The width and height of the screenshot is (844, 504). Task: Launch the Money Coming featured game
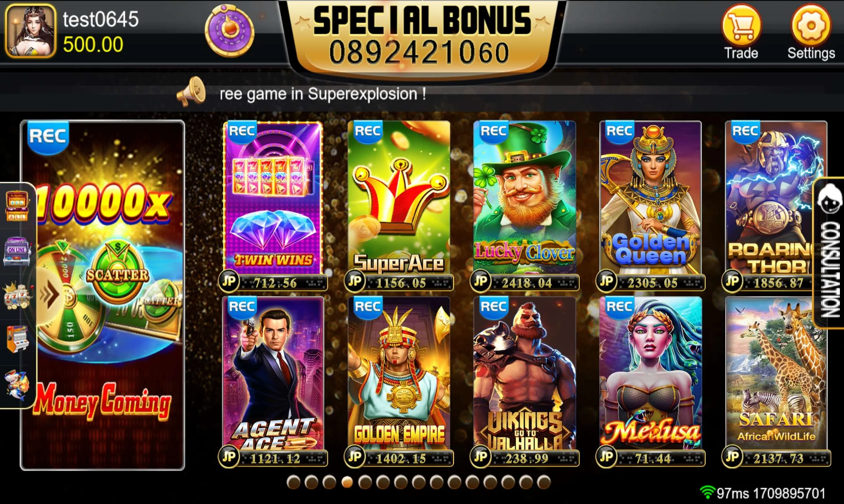pos(103,295)
